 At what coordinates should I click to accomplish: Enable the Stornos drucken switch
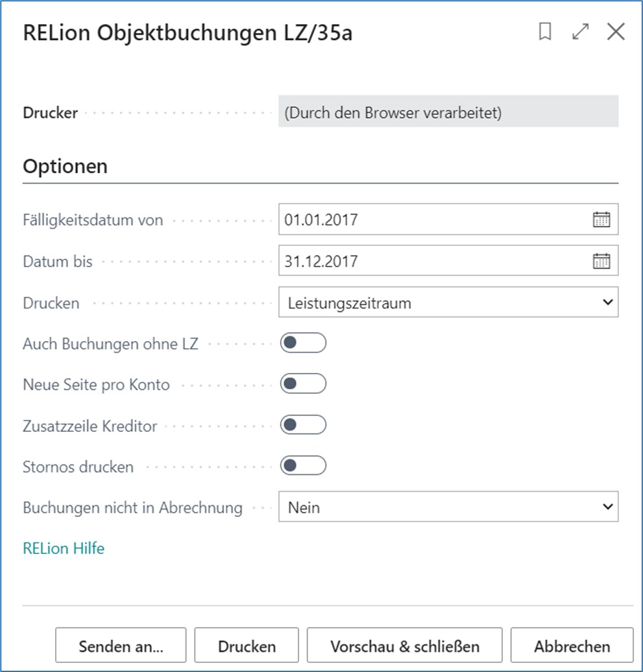[303, 466]
